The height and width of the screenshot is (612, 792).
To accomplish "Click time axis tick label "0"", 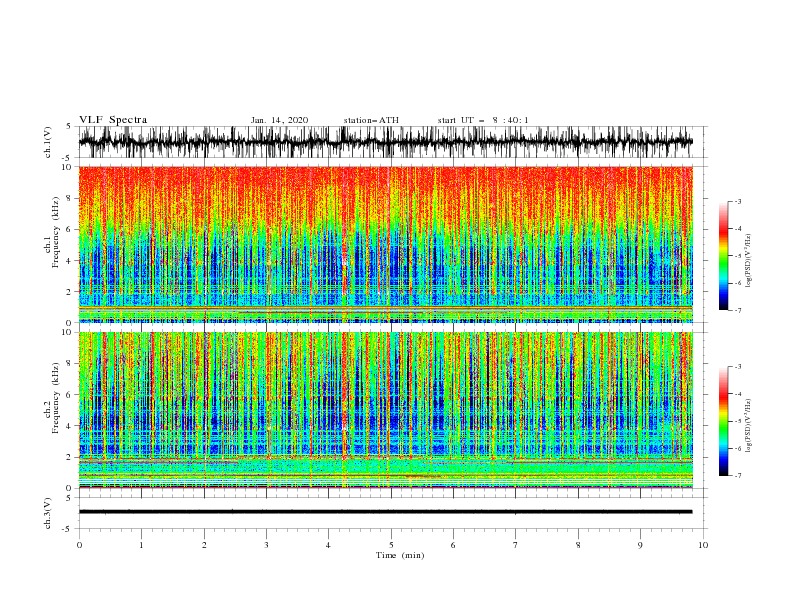I will (79, 545).
